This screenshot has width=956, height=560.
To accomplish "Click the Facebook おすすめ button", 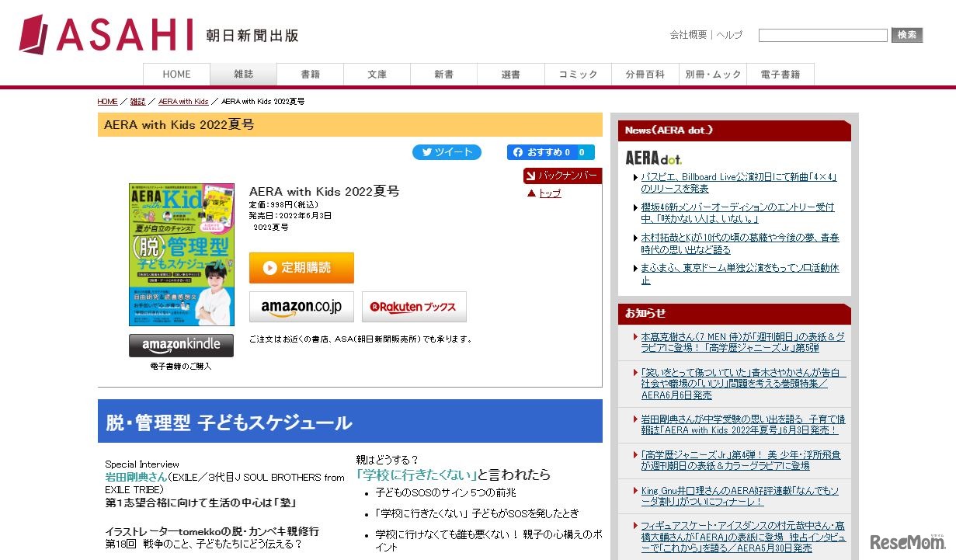I will point(551,152).
